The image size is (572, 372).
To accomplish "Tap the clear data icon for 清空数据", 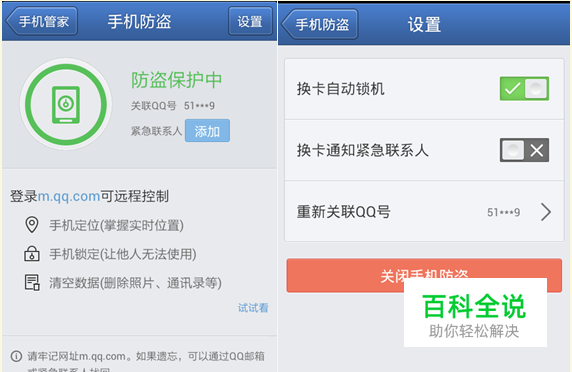I will coord(32,283).
